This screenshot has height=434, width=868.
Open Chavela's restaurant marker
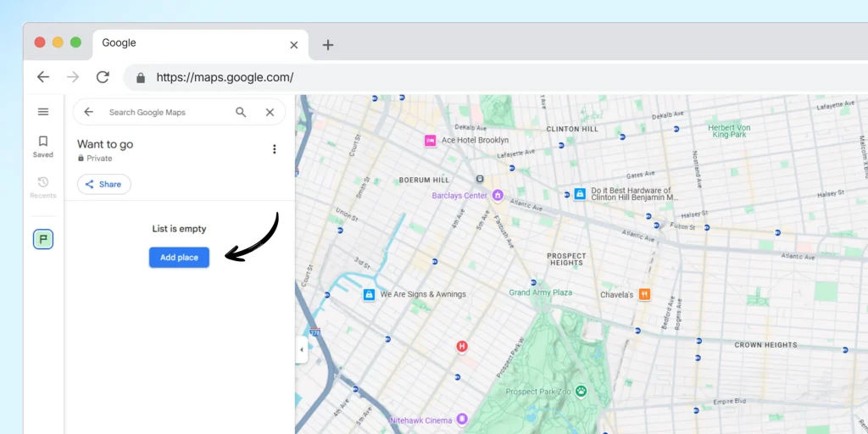point(644,294)
